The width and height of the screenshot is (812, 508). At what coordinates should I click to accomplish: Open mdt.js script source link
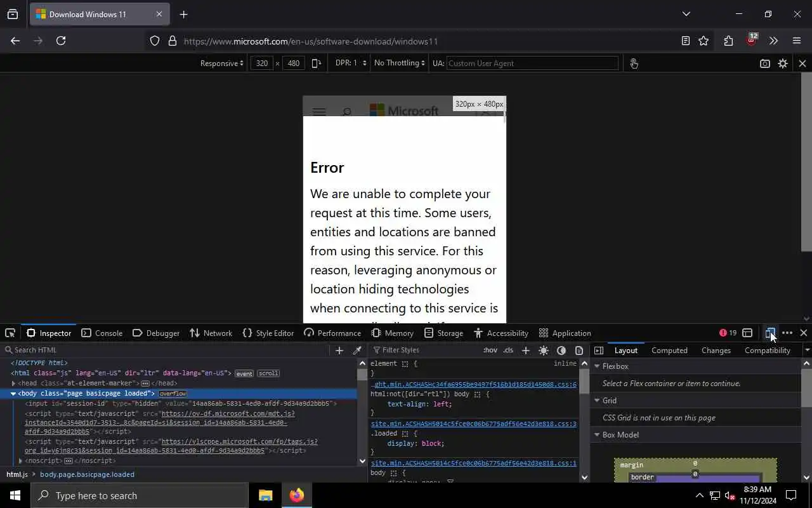pos(160,422)
